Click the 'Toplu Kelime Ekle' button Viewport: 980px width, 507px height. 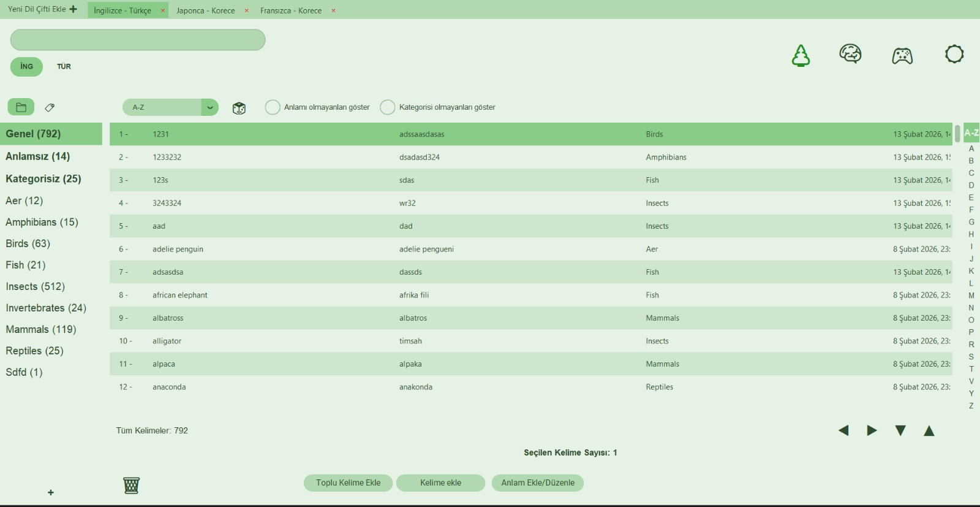(348, 483)
